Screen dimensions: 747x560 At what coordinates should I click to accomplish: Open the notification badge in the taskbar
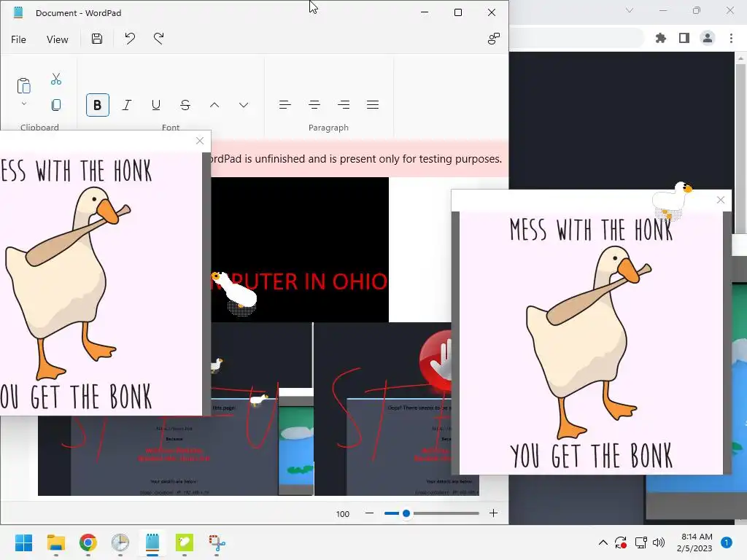point(727,542)
